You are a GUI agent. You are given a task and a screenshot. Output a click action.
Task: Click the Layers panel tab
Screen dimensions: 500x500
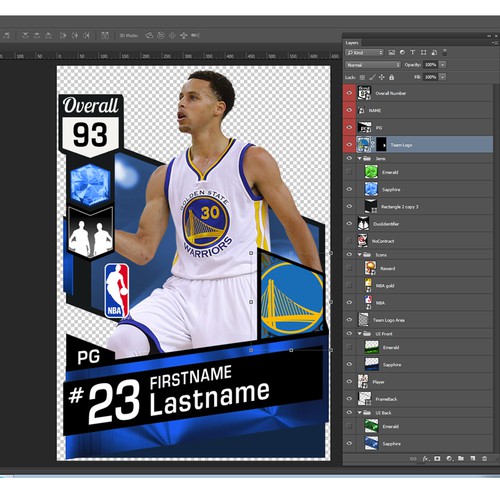(352, 43)
